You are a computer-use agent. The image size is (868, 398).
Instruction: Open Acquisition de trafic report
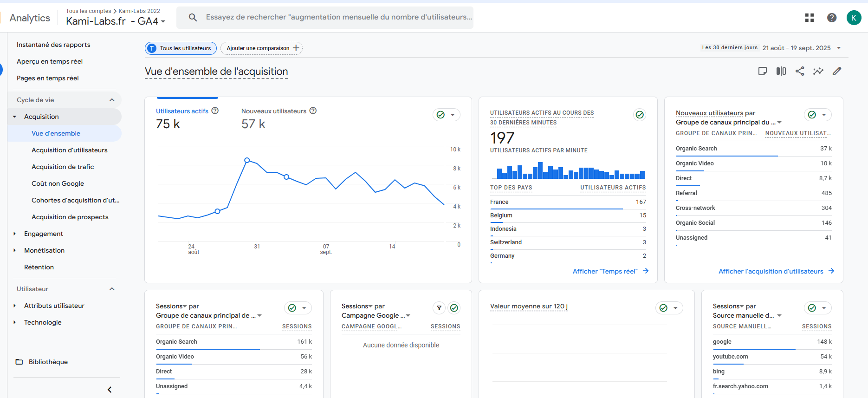point(63,167)
